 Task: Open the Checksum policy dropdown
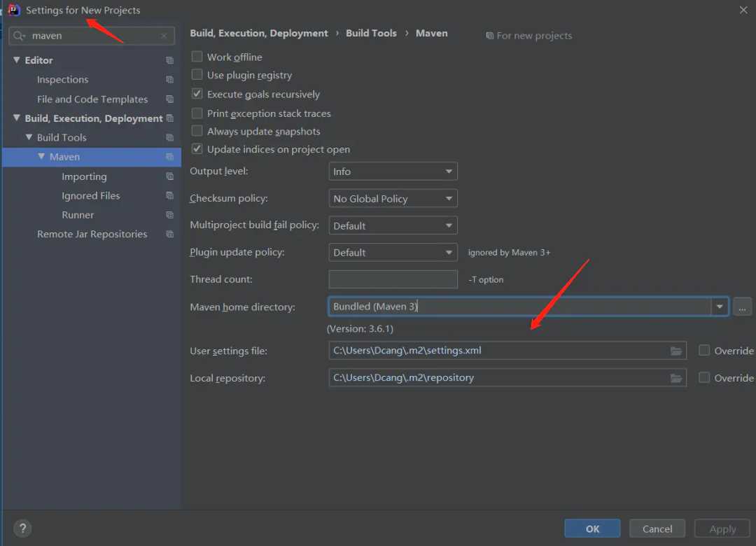tap(393, 199)
